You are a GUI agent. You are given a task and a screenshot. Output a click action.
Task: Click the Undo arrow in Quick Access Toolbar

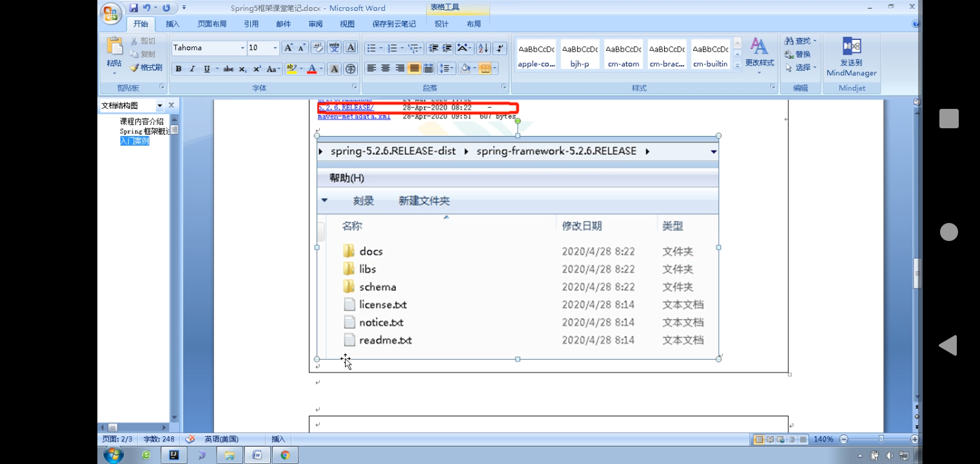click(147, 8)
